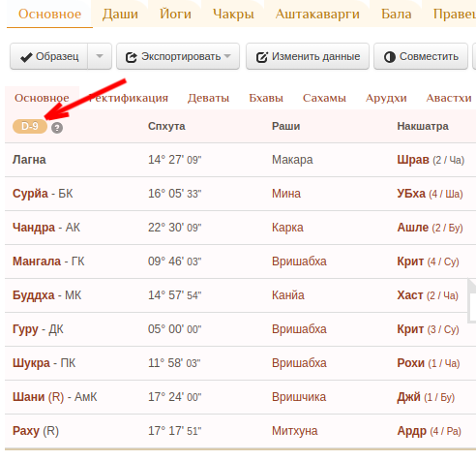Open the Бала tab

397,14
